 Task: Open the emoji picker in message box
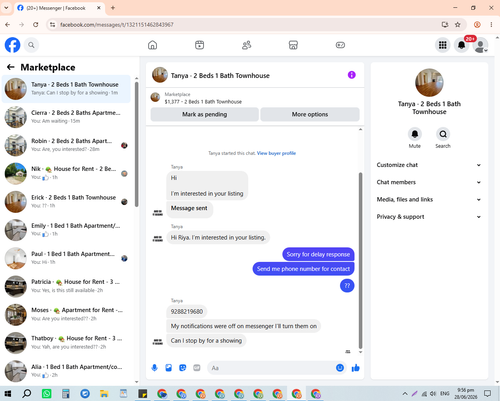tap(340, 368)
